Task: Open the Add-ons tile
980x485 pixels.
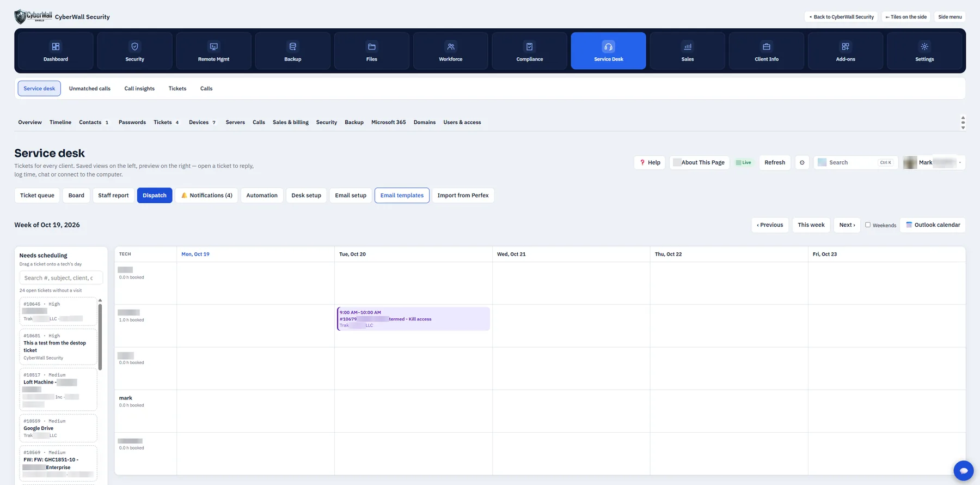Action: pyautogui.click(x=846, y=51)
